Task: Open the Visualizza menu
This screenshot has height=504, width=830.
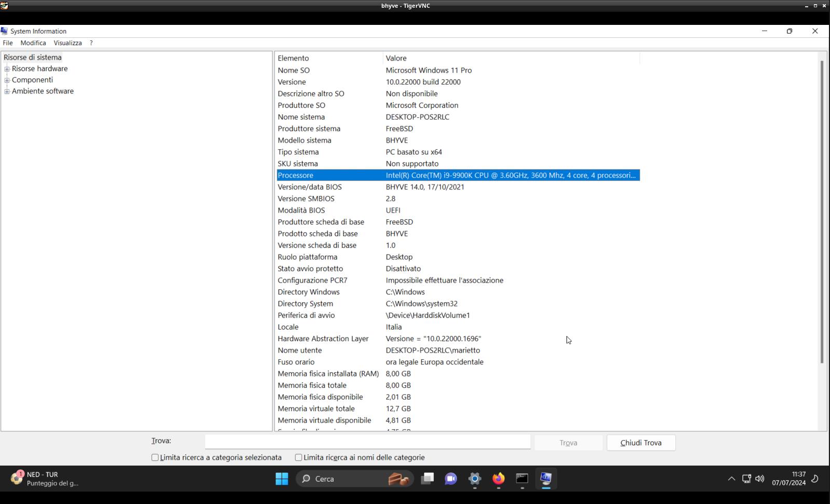Action: [x=68, y=43]
